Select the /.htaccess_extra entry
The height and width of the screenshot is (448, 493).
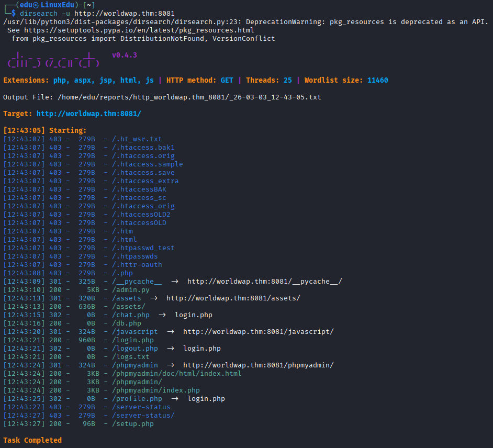pyautogui.click(x=145, y=181)
